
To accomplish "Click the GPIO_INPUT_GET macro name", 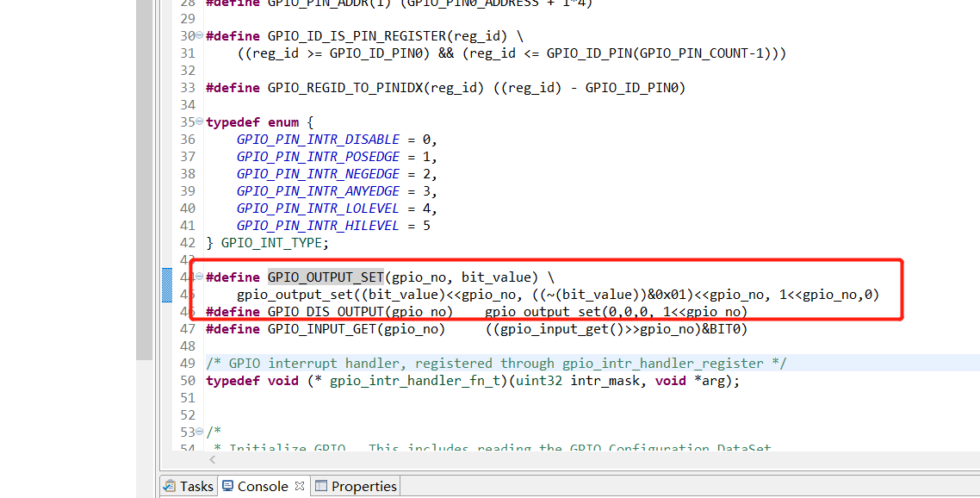I will [322, 329].
